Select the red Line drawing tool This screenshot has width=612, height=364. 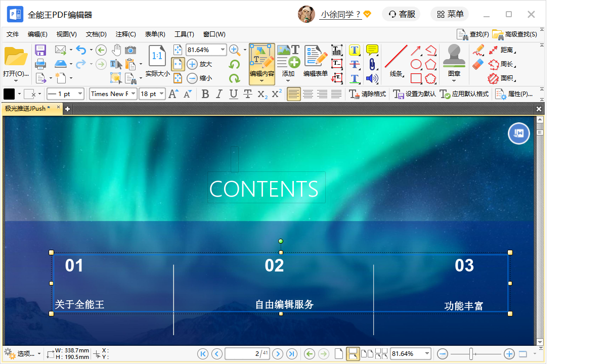396,57
